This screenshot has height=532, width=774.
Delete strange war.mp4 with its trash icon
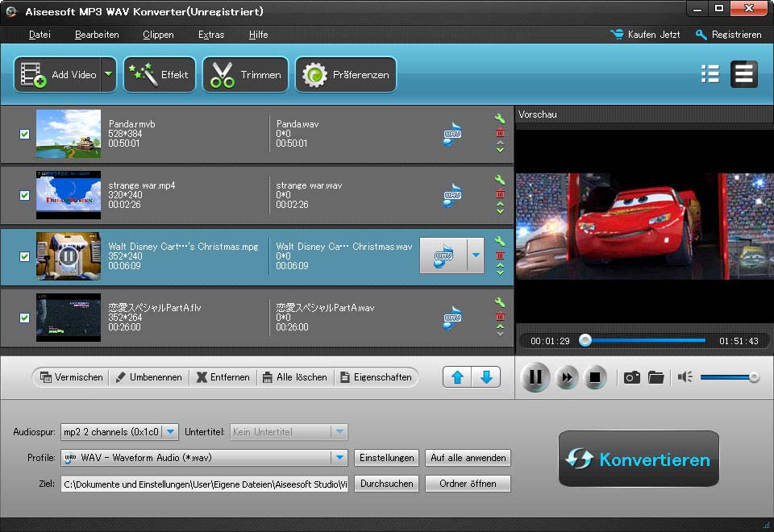tap(500, 193)
